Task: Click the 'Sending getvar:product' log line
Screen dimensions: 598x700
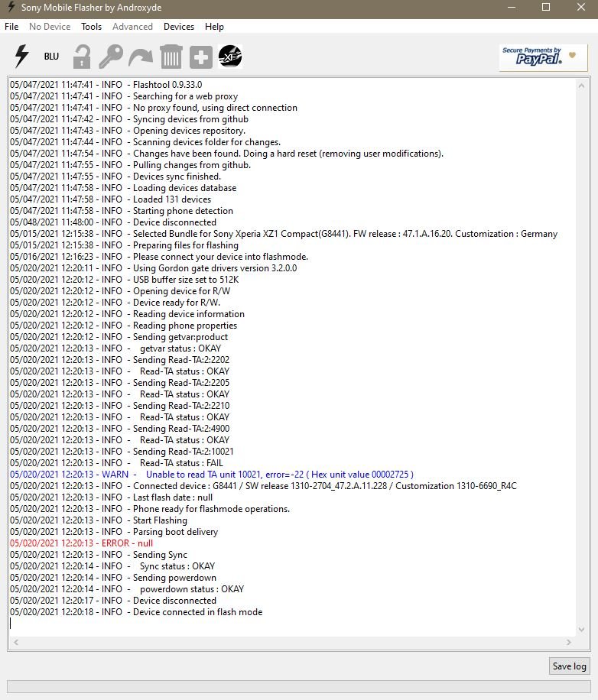Action: pyautogui.click(x=119, y=337)
